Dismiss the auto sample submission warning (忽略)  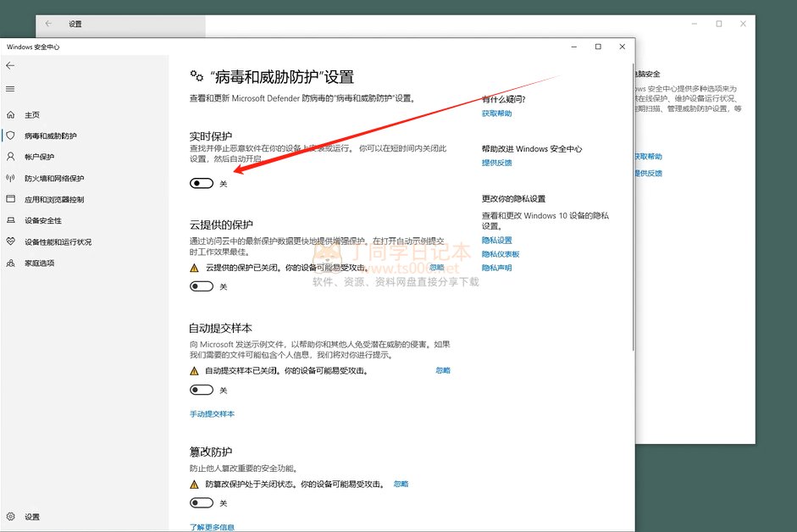(x=443, y=370)
